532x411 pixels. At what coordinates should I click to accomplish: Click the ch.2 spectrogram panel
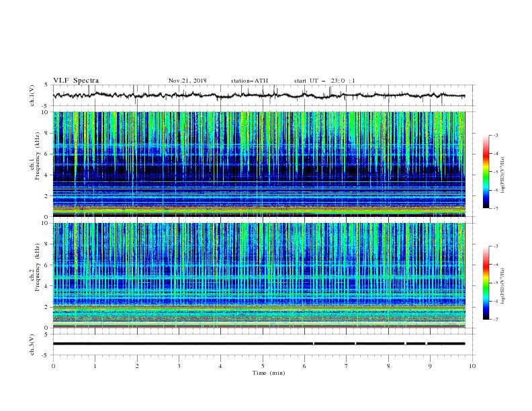pos(259,275)
